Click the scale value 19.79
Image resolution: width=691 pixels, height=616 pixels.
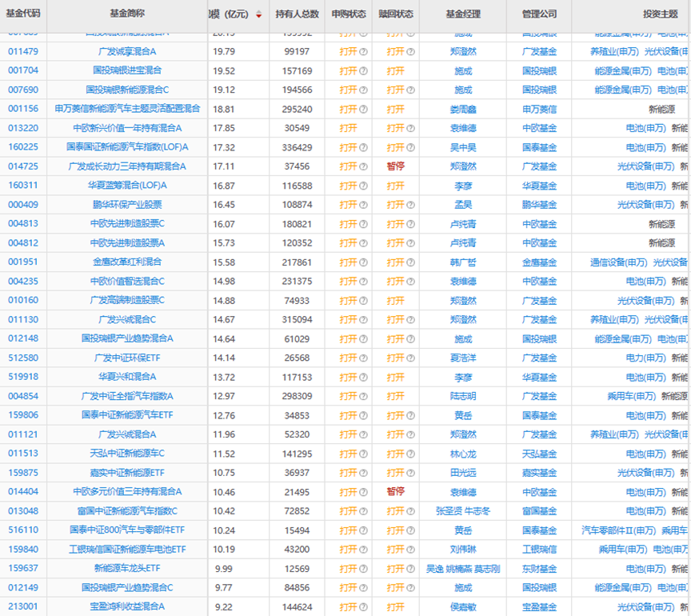tap(224, 51)
